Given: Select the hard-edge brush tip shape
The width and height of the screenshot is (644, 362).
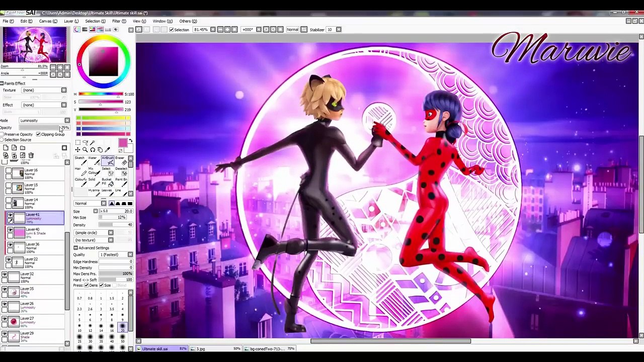Looking at the screenshot, I should tap(130, 204).
